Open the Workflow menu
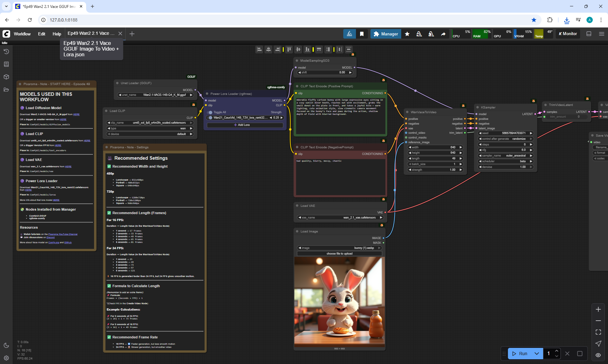The width and height of the screenshot is (608, 364). [x=22, y=34]
